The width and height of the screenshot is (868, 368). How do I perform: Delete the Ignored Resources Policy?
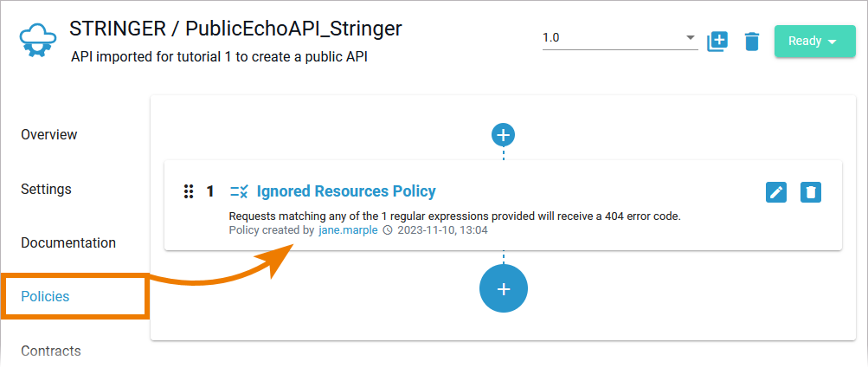point(810,192)
